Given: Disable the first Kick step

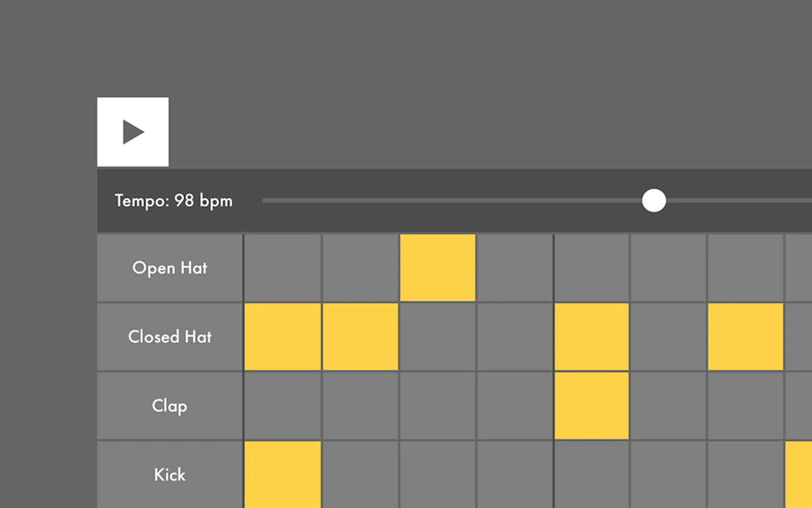Looking at the screenshot, I should (x=283, y=474).
